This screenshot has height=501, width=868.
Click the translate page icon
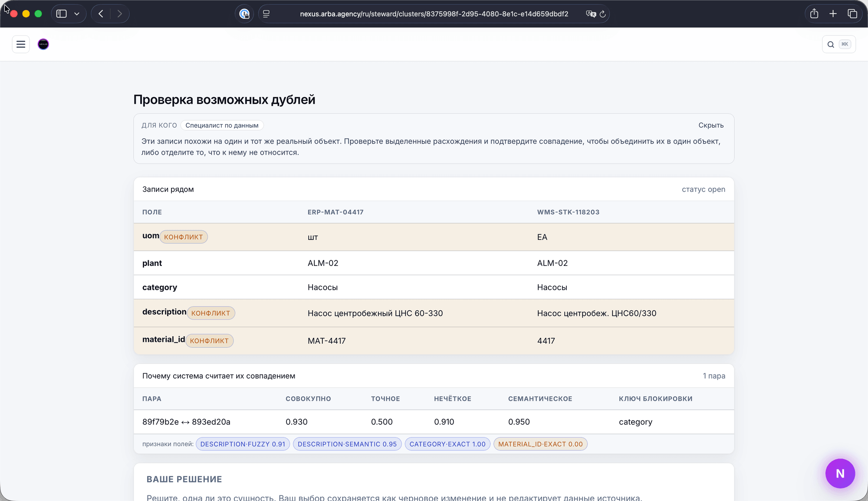[591, 14]
